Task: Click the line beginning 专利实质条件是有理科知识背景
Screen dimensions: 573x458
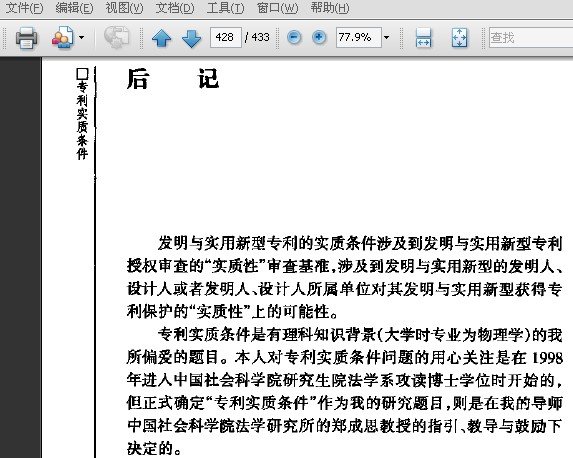Action: pyautogui.click(x=360, y=334)
